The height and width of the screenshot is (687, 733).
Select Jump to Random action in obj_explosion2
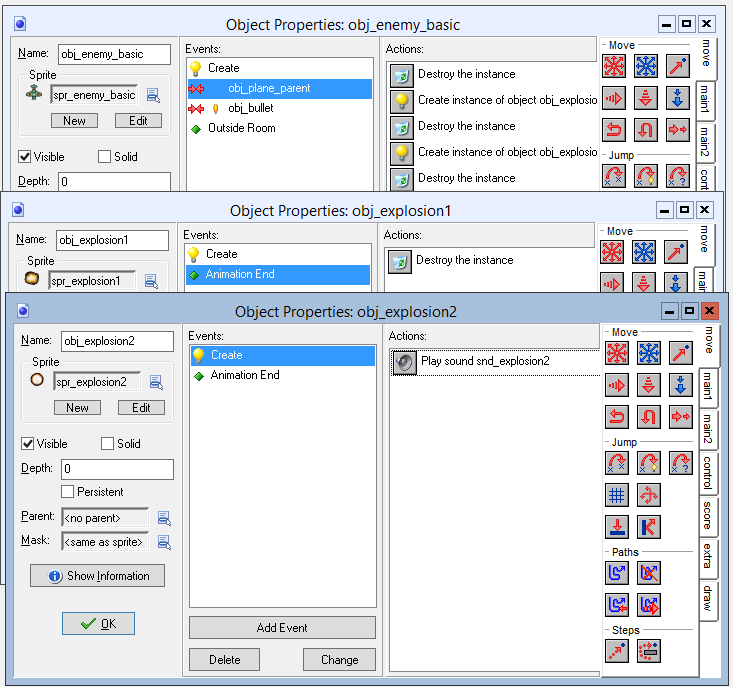click(680, 463)
